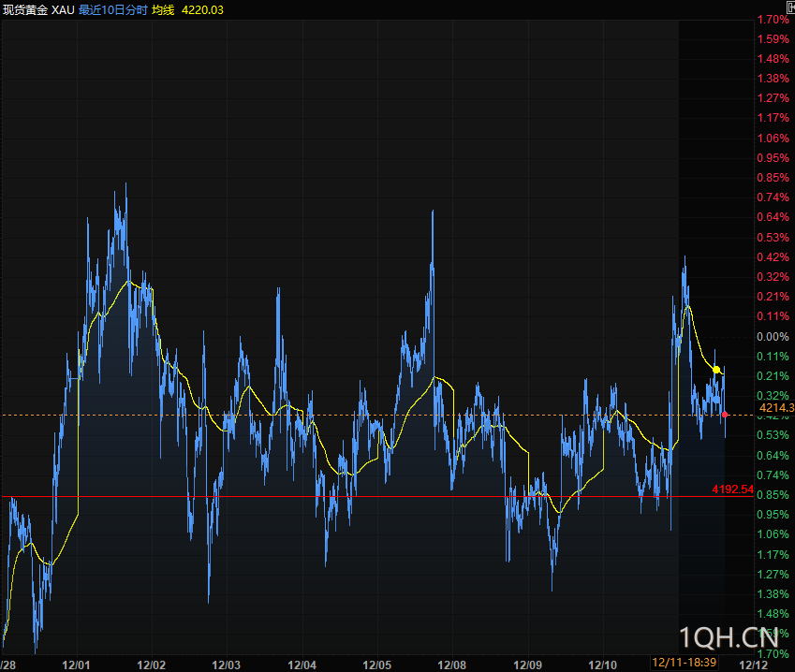Viewport: 795px width, 672px height.
Task: Click the moving average value 4220.03
Action: (x=202, y=10)
